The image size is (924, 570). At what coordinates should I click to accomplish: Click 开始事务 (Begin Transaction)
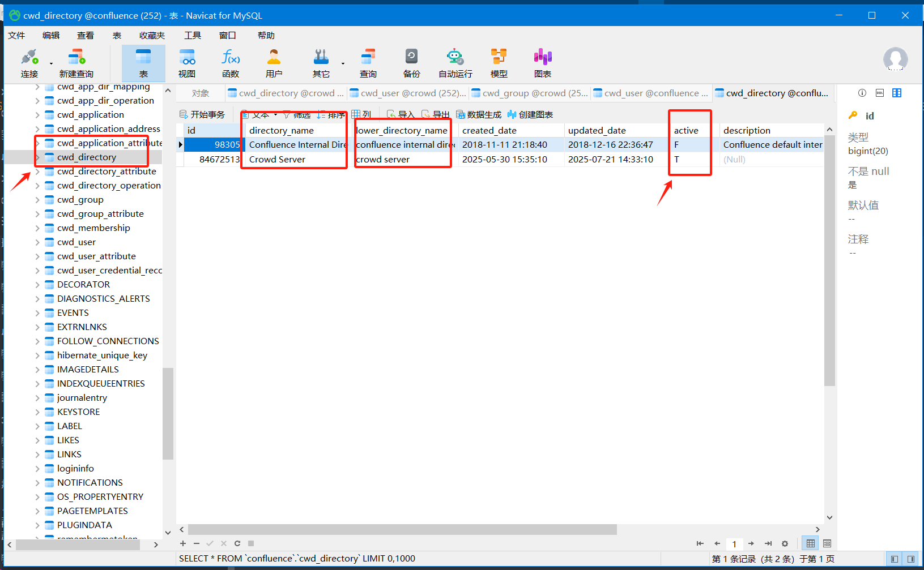[202, 114]
